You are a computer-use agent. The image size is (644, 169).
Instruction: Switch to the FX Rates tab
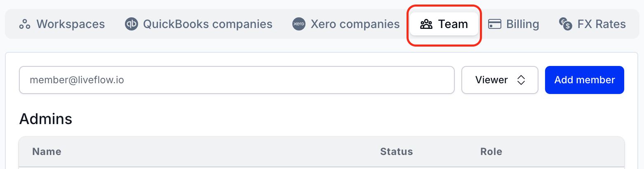[592, 24]
